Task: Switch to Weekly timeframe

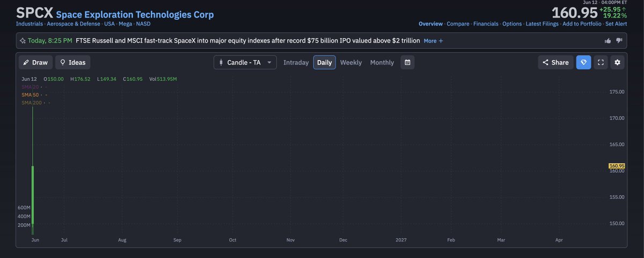Action: 351,62
